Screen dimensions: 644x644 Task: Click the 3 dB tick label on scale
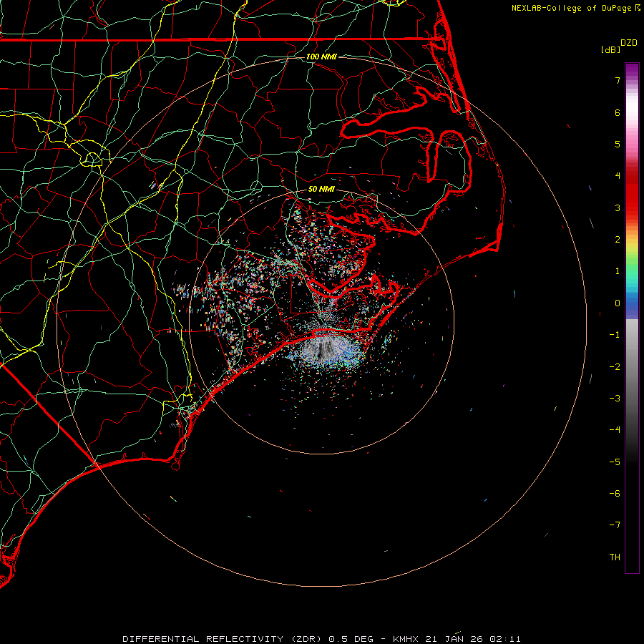[x=616, y=208]
